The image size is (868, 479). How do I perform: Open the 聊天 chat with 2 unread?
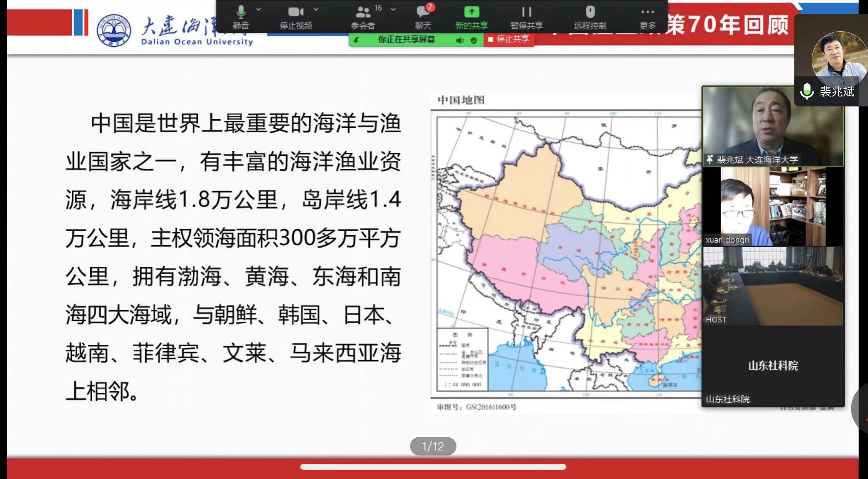pos(423,17)
